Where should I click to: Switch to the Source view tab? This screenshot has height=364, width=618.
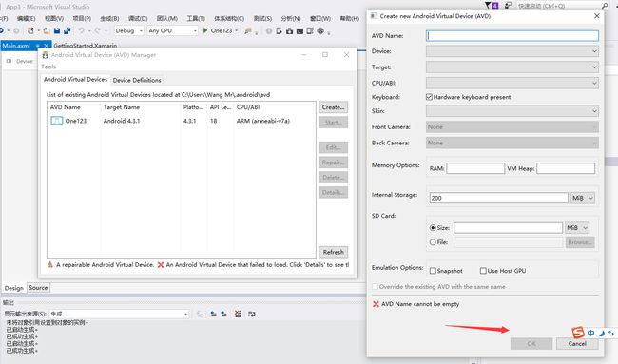(x=38, y=288)
